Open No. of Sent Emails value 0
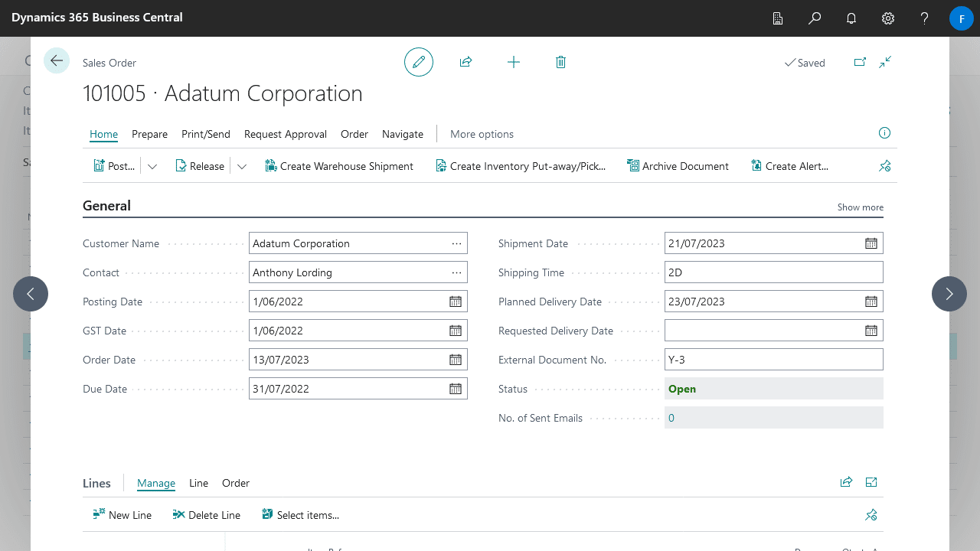 point(671,418)
